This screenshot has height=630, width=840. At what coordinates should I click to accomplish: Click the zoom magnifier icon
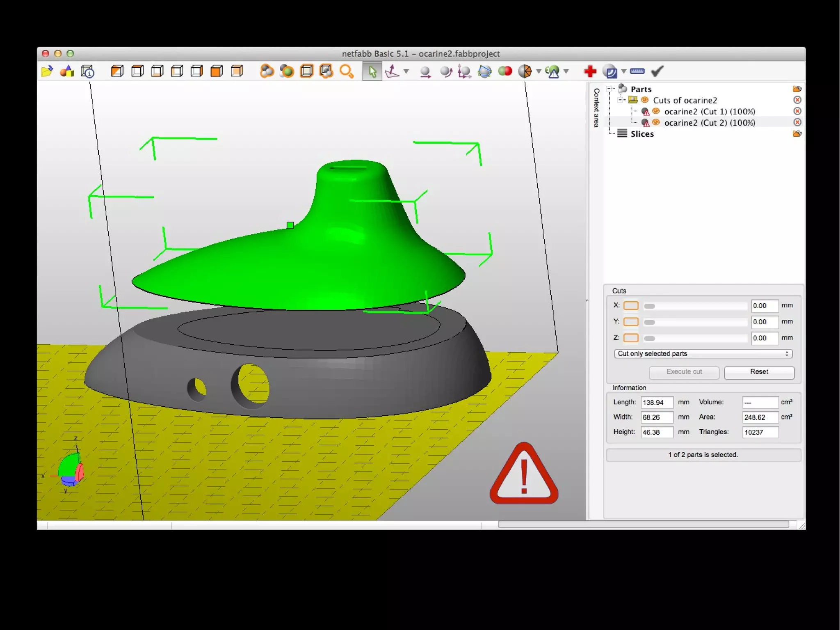[347, 71]
